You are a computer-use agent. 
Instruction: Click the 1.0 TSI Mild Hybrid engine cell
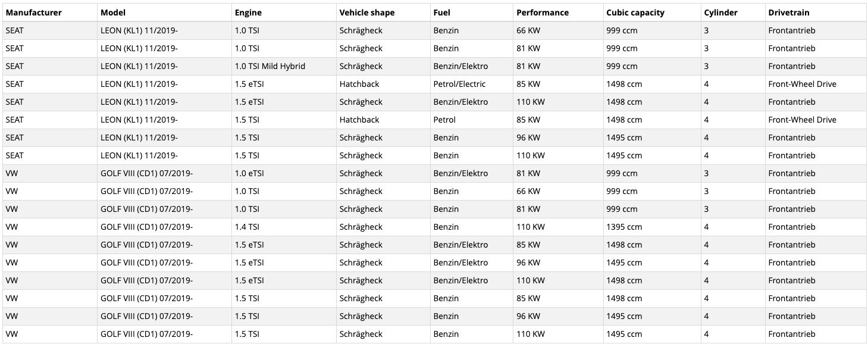point(270,66)
